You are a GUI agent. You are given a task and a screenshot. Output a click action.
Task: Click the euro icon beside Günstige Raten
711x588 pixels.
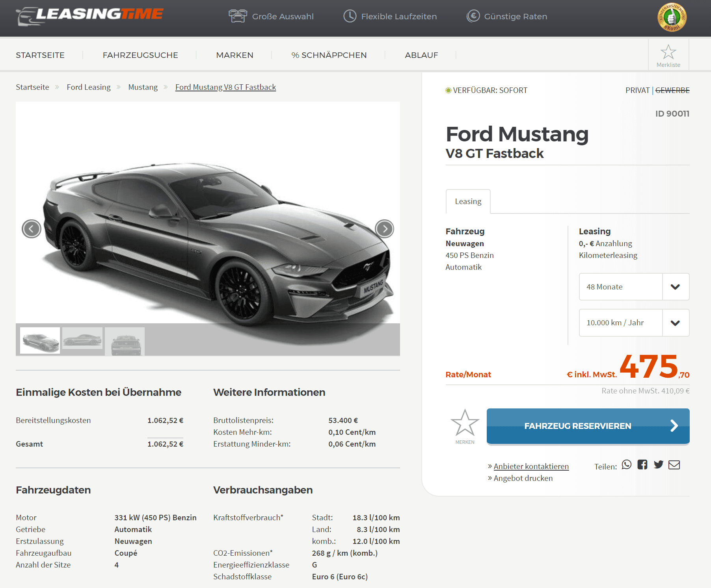tap(473, 16)
